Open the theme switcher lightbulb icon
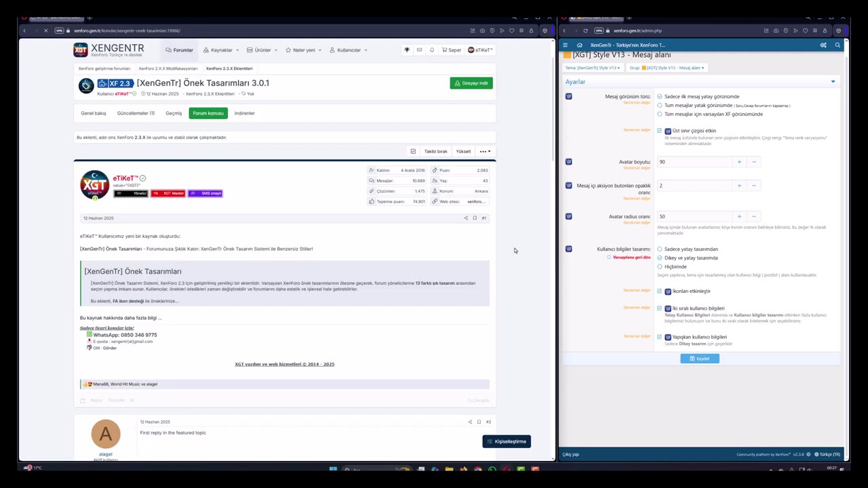This screenshot has width=868, height=488. [407, 49]
